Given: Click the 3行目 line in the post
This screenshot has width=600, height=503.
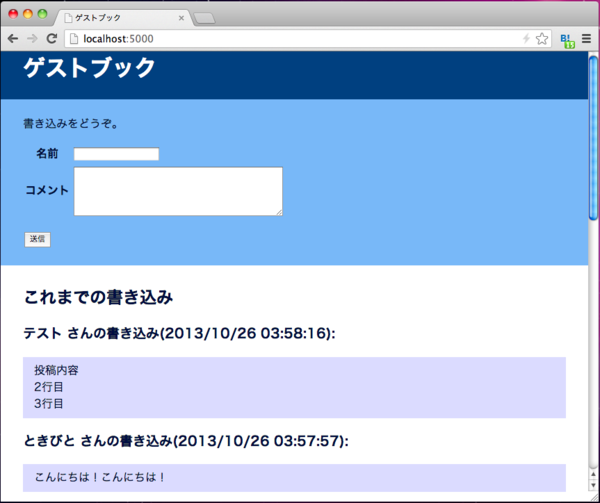Looking at the screenshot, I should click(x=49, y=404).
